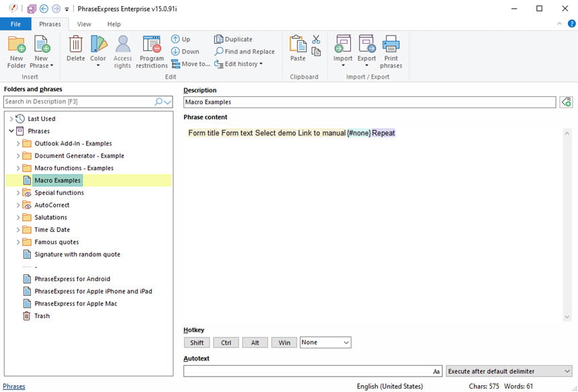Open Find and Replace
The width and height of the screenshot is (578, 392).
(x=245, y=52)
